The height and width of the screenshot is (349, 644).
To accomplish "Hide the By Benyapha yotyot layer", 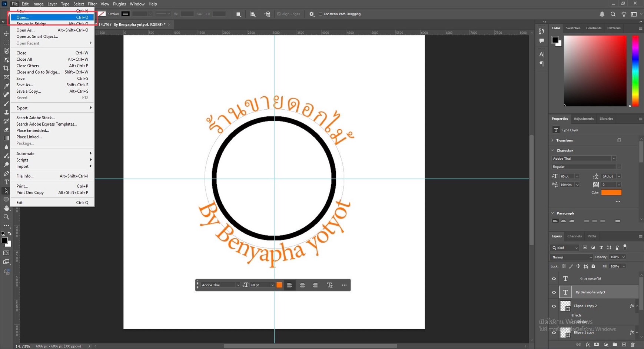I will point(554,292).
